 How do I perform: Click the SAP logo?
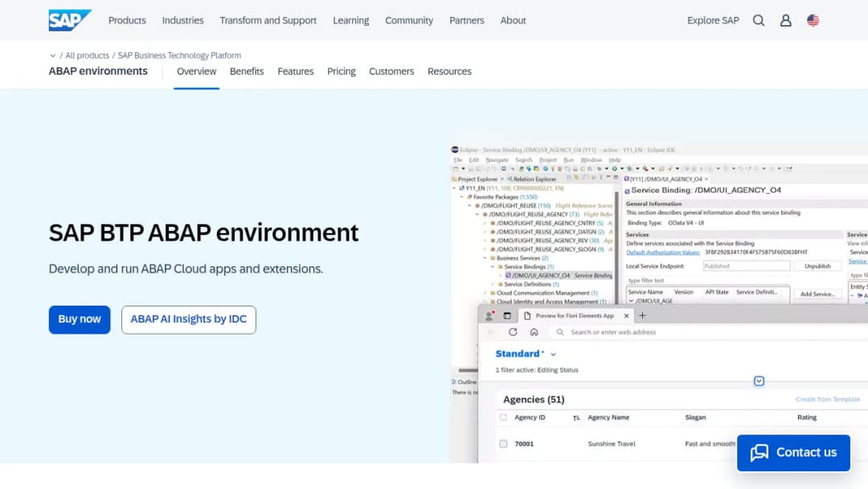[x=70, y=20]
